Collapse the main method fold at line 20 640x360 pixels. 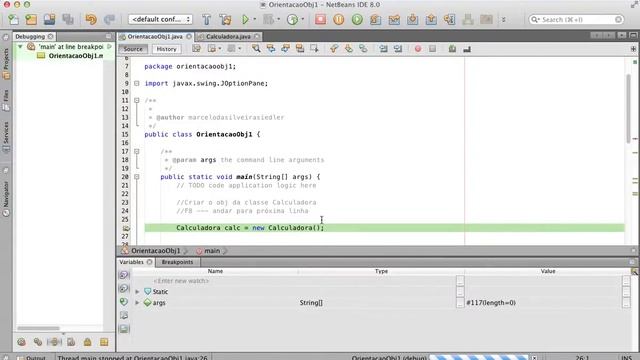tap(137, 177)
